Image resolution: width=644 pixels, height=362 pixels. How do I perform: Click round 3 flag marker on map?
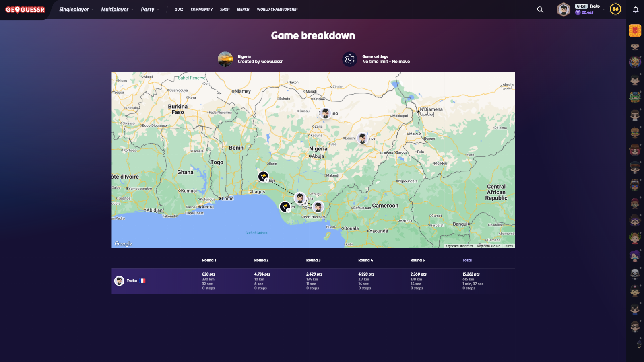click(285, 207)
